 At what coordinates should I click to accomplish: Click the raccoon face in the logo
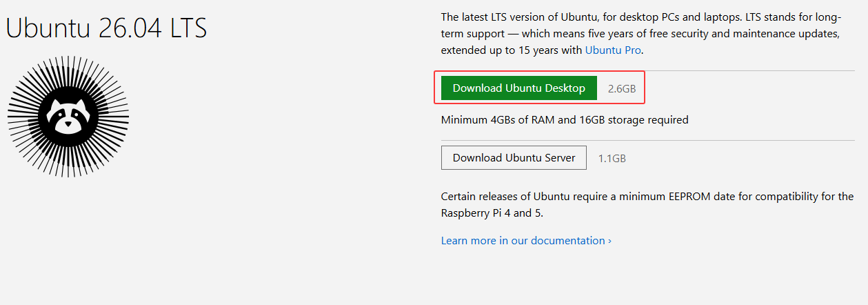click(x=68, y=116)
